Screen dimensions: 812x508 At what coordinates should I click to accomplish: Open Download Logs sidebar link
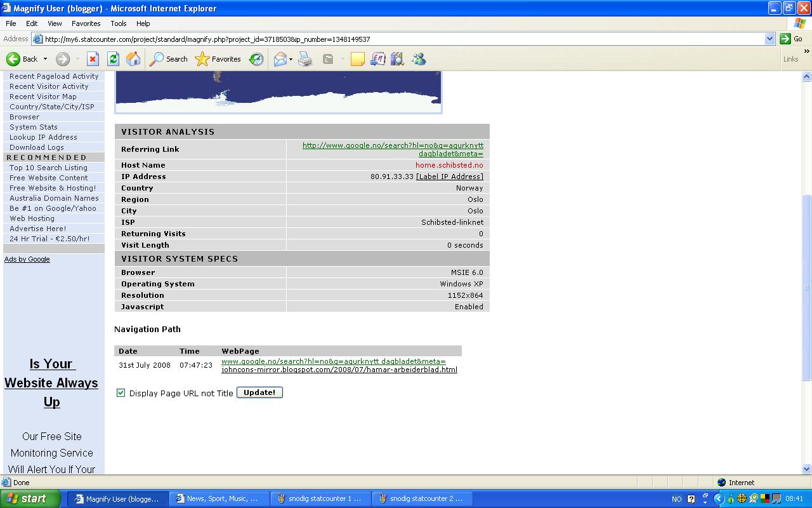click(x=36, y=147)
